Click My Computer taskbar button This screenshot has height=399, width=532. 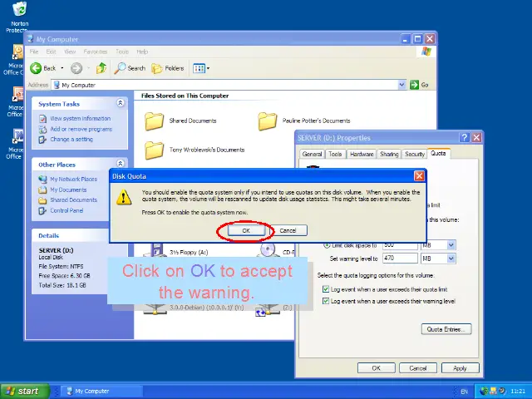[101, 392]
